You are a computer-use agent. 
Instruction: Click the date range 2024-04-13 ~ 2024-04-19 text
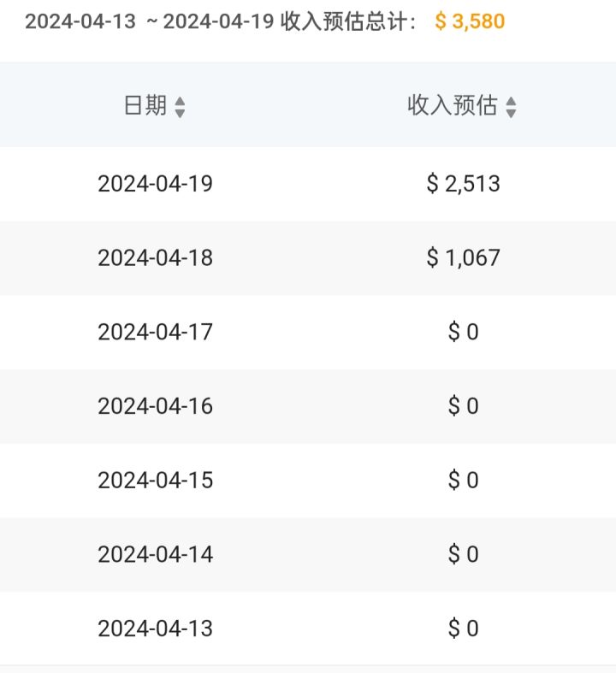point(150,21)
